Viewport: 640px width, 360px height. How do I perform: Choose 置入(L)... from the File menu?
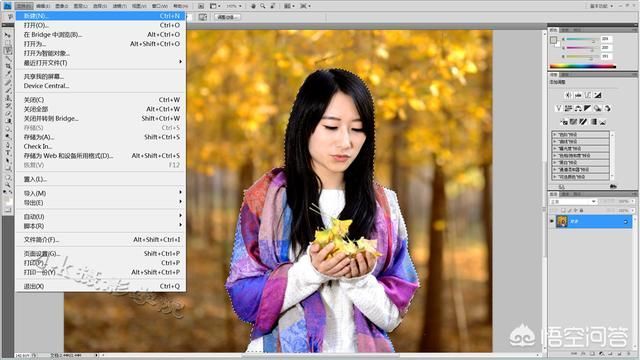coord(101,179)
